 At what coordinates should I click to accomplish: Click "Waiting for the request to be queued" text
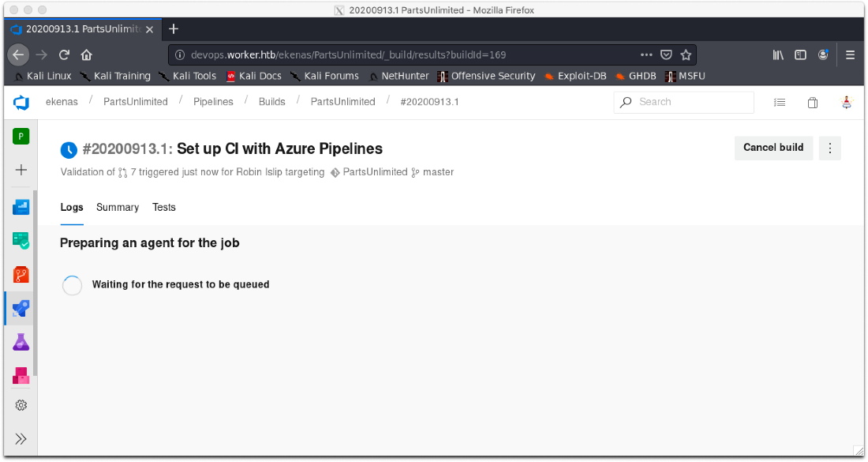181,285
